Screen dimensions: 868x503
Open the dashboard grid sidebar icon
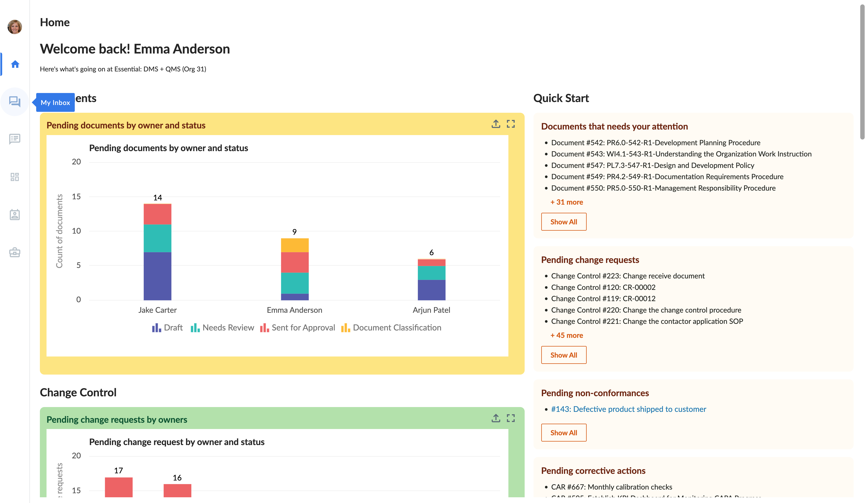coord(15,177)
